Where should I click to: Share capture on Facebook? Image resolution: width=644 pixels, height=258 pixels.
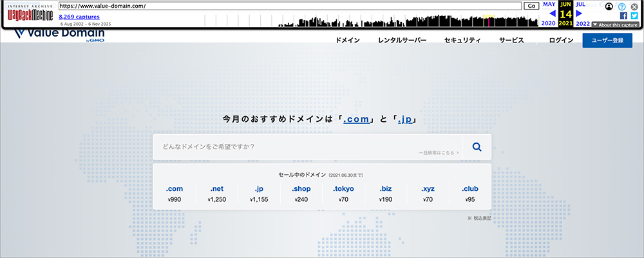(623, 15)
